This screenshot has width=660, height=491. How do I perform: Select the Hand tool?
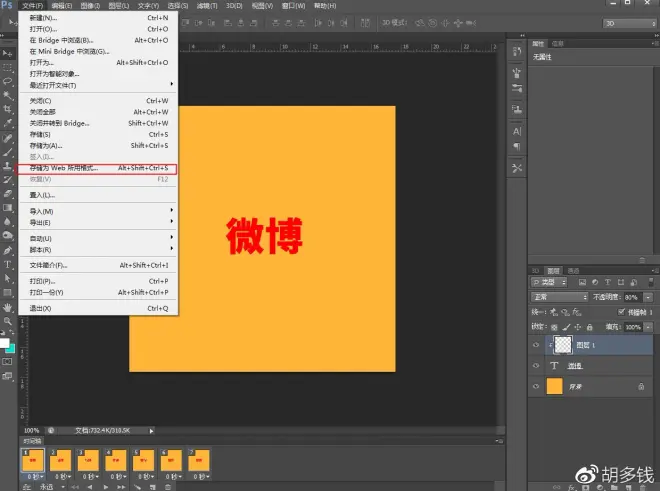[7, 307]
